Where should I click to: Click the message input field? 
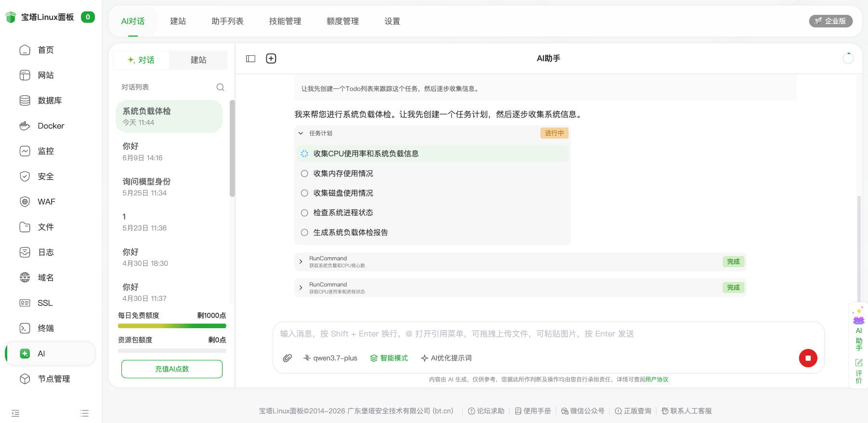549,334
